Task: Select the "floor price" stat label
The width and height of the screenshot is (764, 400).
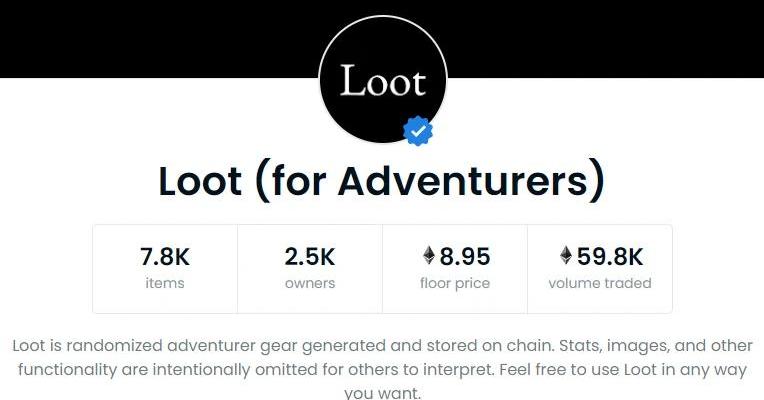Action: click(x=455, y=283)
